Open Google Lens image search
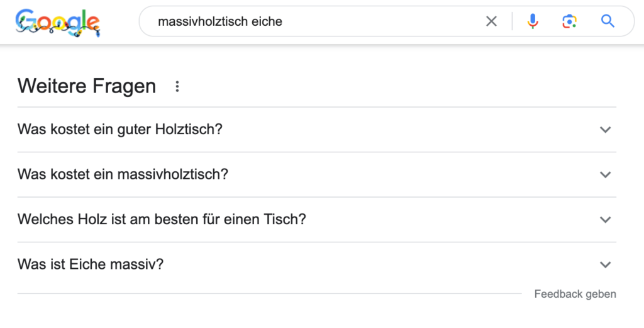 pyautogui.click(x=569, y=21)
